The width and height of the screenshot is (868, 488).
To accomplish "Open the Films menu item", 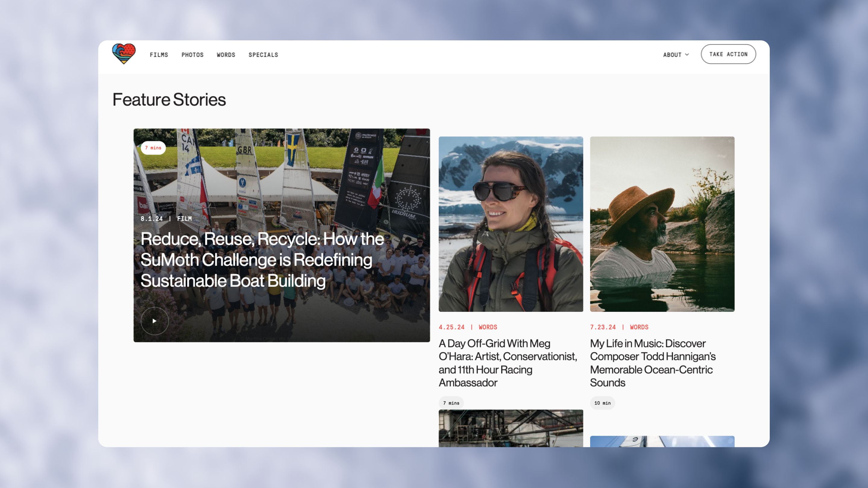I will tap(159, 55).
